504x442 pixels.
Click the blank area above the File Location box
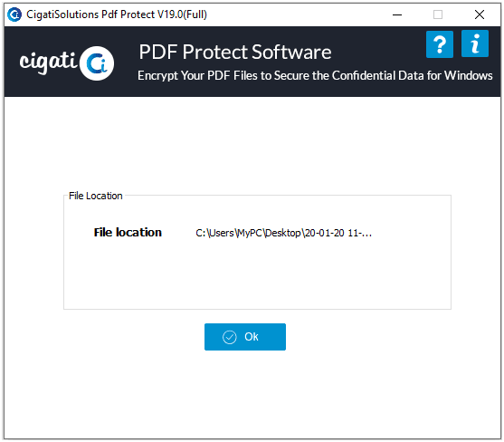252,145
